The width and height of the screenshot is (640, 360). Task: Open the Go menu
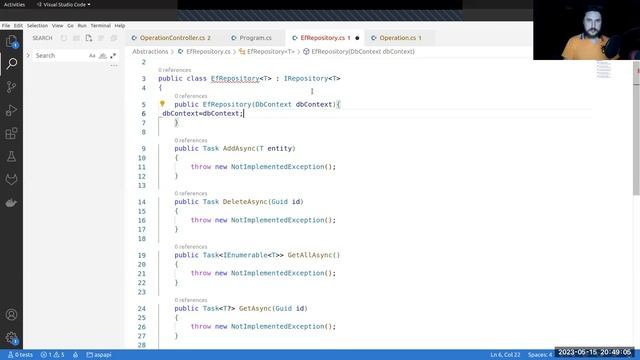tap(70, 25)
